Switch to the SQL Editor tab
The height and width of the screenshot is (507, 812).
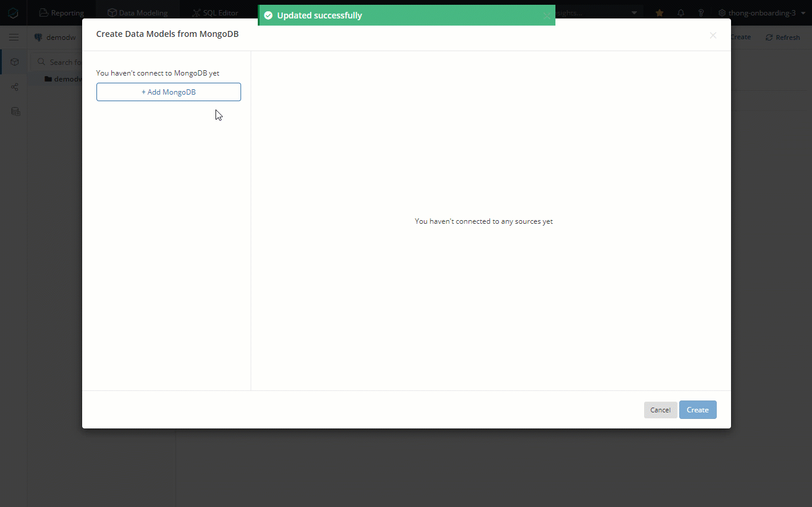(x=215, y=12)
